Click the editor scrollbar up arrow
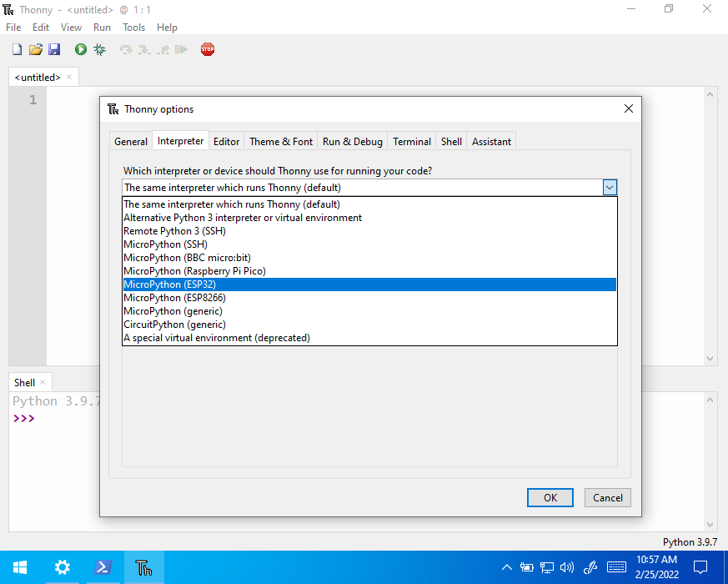 710,94
